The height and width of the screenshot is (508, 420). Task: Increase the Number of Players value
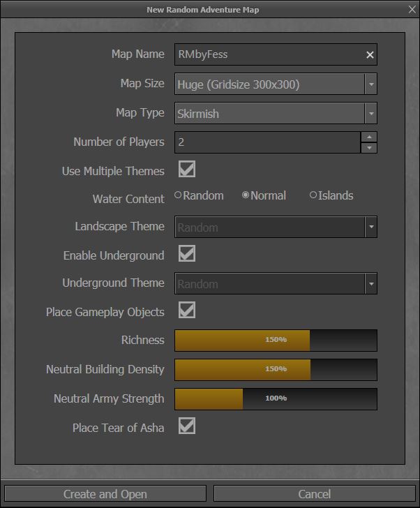point(369,137)
